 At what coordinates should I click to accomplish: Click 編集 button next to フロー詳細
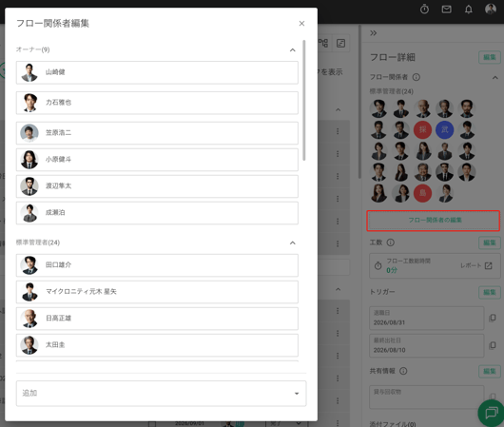tap(490, 57)
